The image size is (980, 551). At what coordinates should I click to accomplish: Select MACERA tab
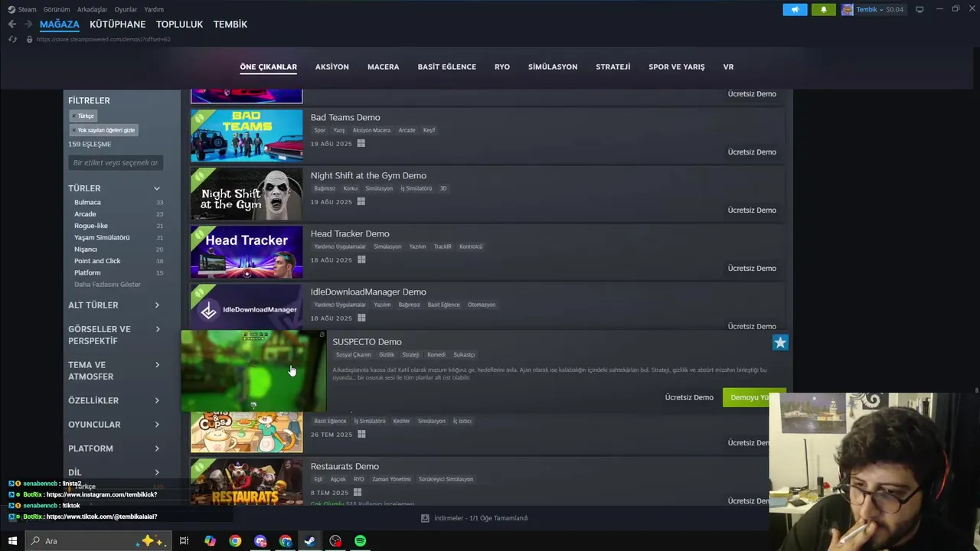383,67
